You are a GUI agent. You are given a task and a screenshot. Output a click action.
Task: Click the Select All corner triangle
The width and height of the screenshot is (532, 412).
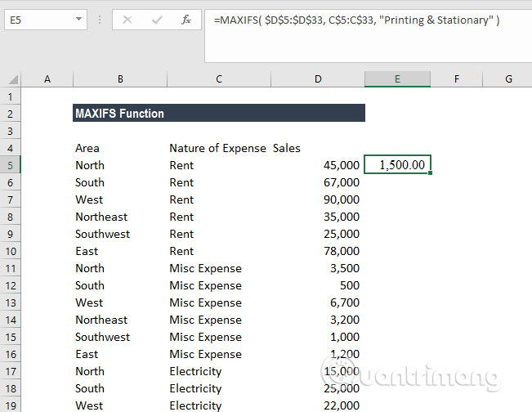[x=13, y=80]
